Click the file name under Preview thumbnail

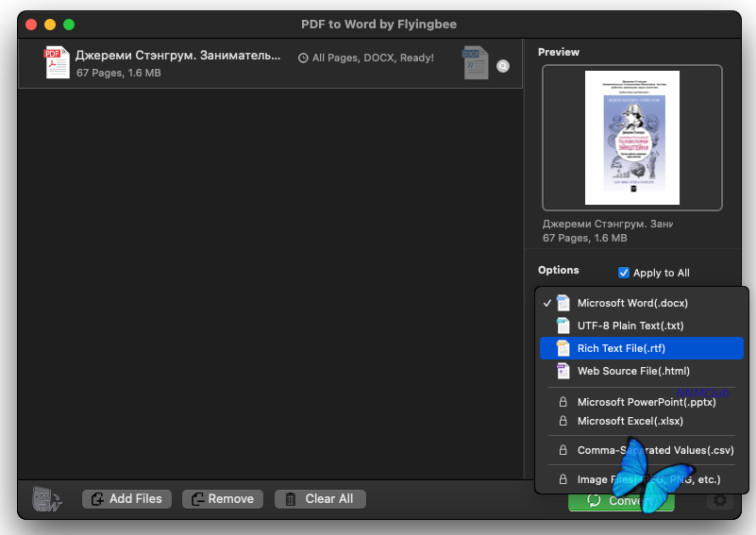pyautogui.click(x=608, y=224)
